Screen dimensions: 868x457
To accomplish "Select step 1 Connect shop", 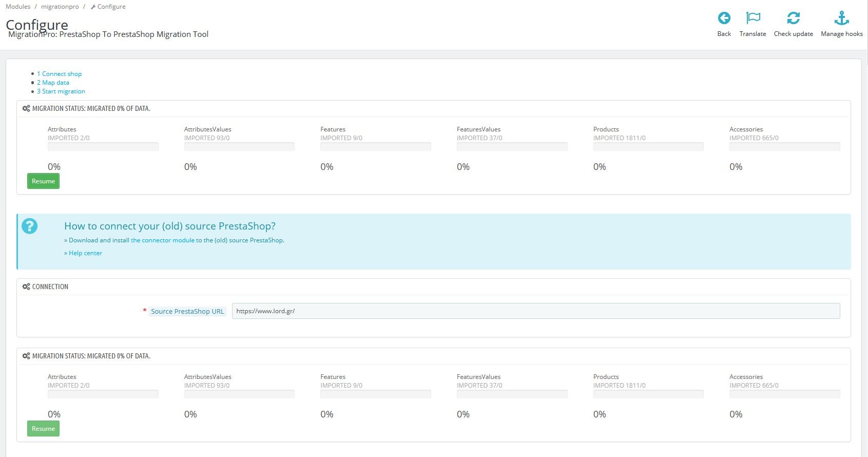I will 59,74.
